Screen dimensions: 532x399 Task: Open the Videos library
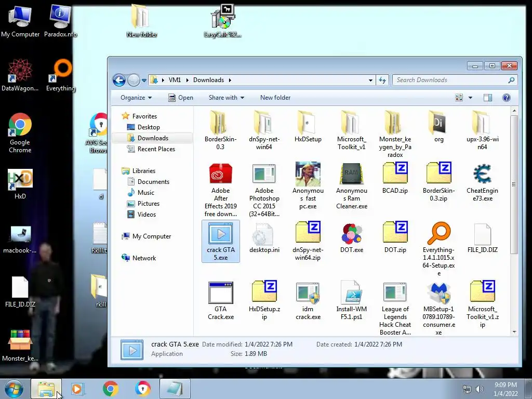point(141,215)
